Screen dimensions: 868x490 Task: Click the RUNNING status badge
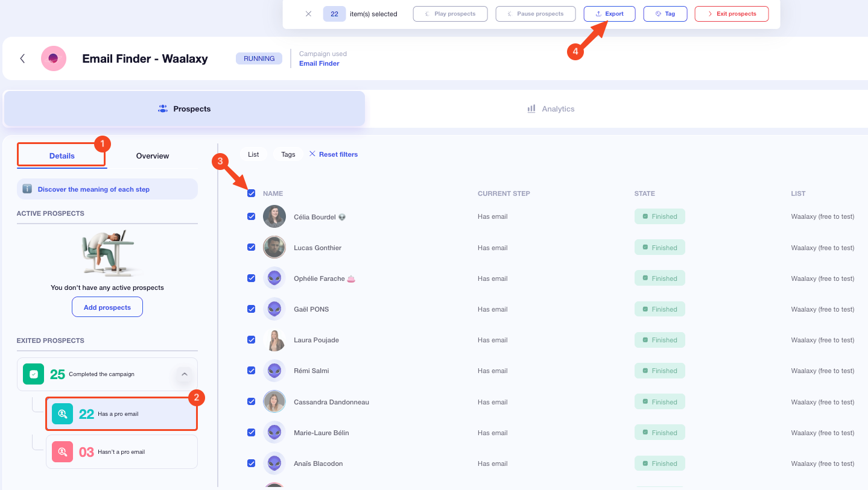[x=259, y=58]
